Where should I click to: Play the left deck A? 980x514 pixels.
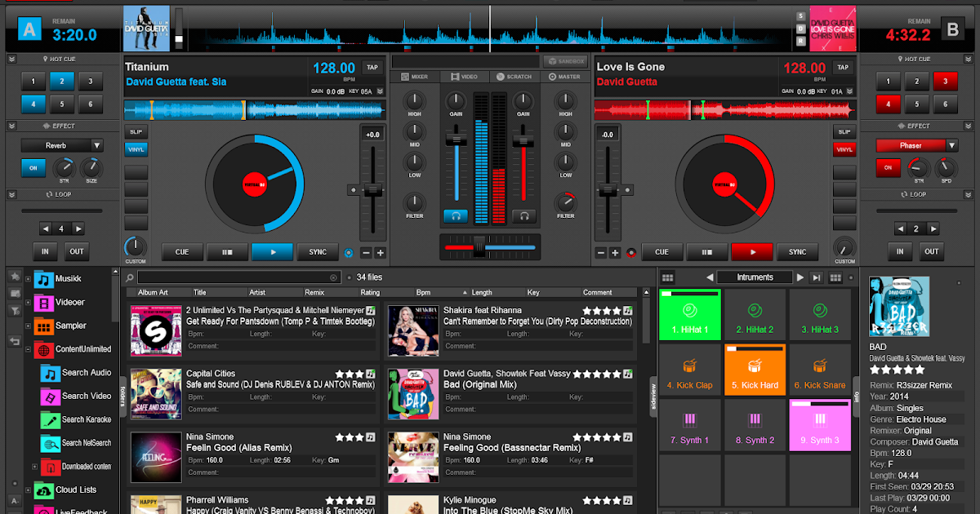[x=272, y=252]
